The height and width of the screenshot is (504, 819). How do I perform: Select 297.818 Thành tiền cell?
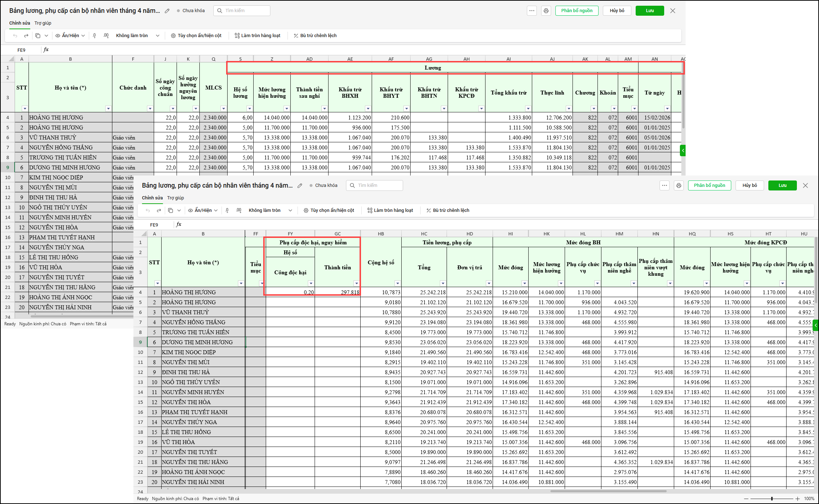(337, 292)
